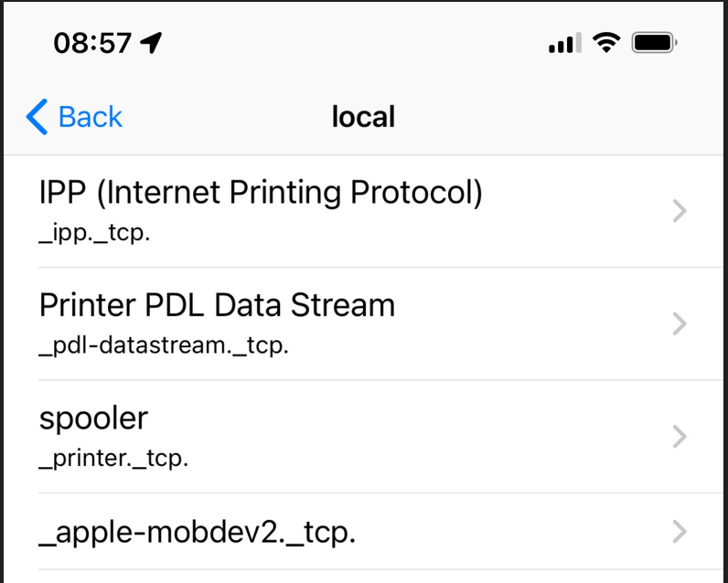Tap the cellular signal strength bars

pyautogui.click(x=564, y=42)
